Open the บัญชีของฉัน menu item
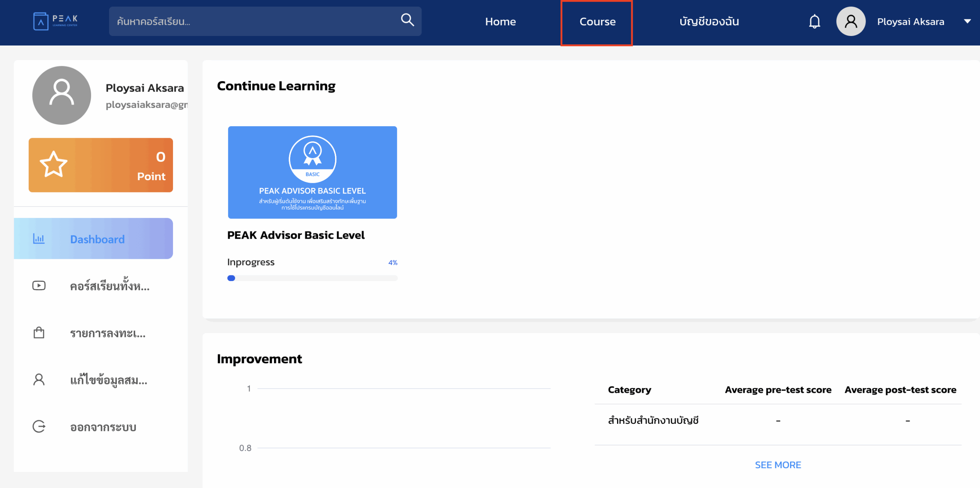The image size is (980, 488). pos(709,22)
